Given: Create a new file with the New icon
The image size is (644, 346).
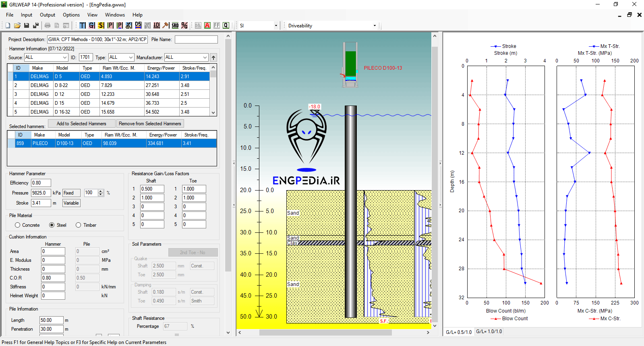Looking at the screenshot, I should click(x=8, y=25).
